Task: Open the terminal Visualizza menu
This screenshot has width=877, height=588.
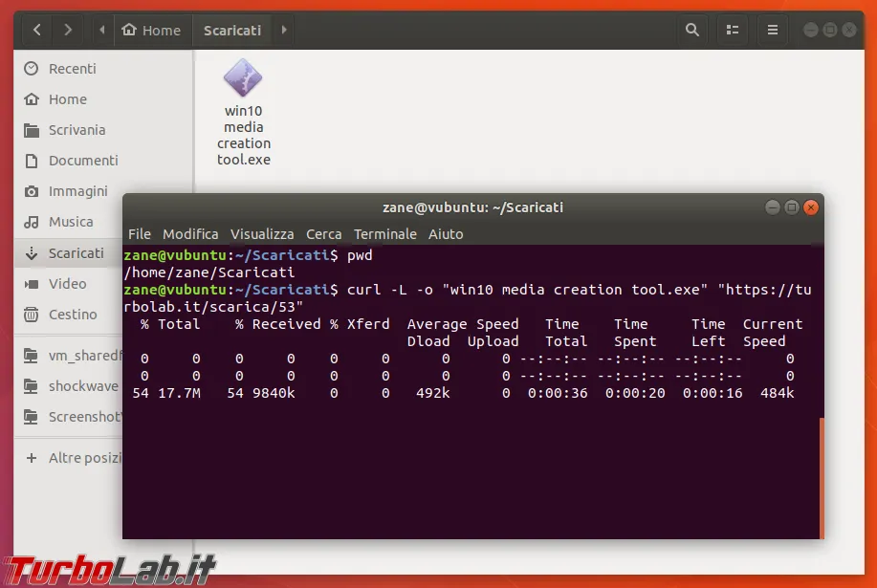Action: pyautogui.click(x=262, y=233)
